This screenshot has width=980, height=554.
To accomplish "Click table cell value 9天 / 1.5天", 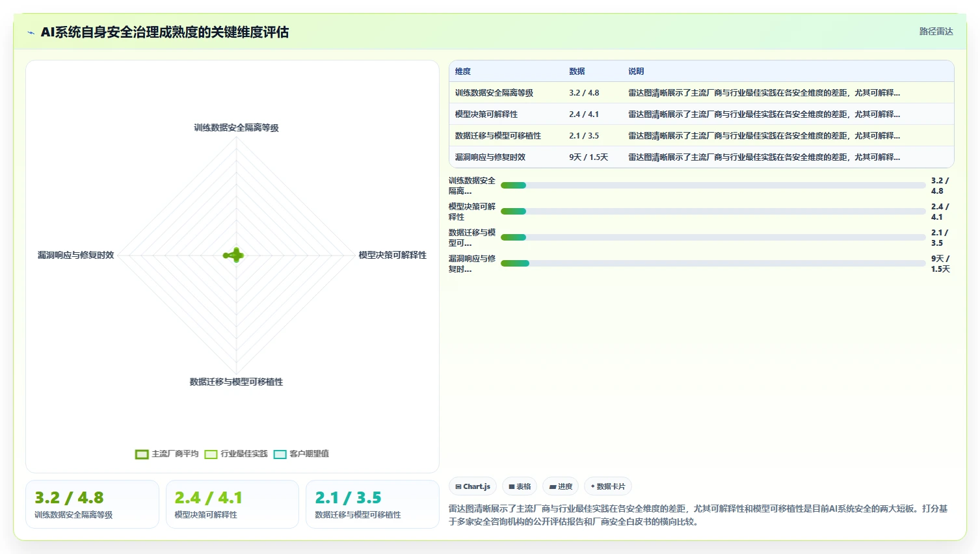I will click(x=589, y=157).
